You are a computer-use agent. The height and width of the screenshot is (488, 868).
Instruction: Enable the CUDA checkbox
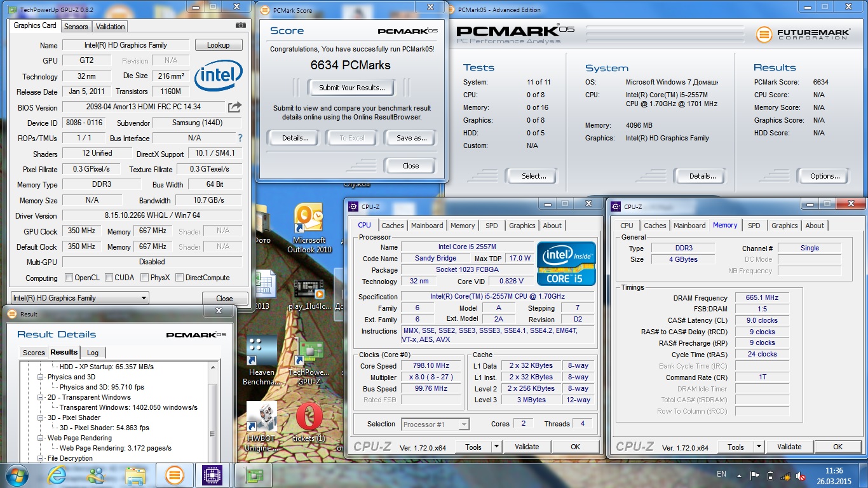(x=109, y=278)
